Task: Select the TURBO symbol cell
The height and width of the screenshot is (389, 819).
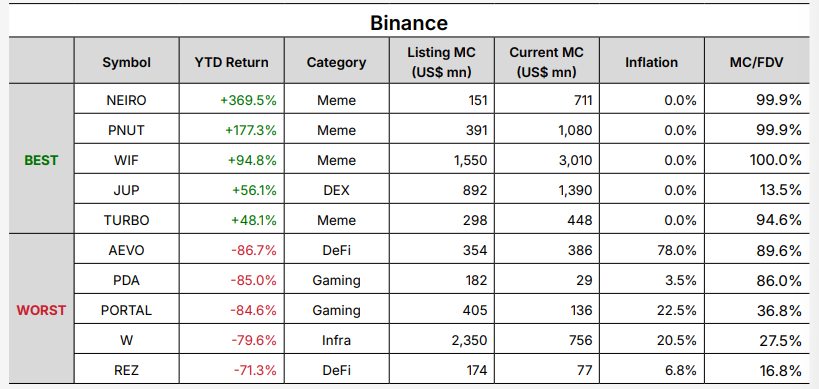Action: [127, 220]
